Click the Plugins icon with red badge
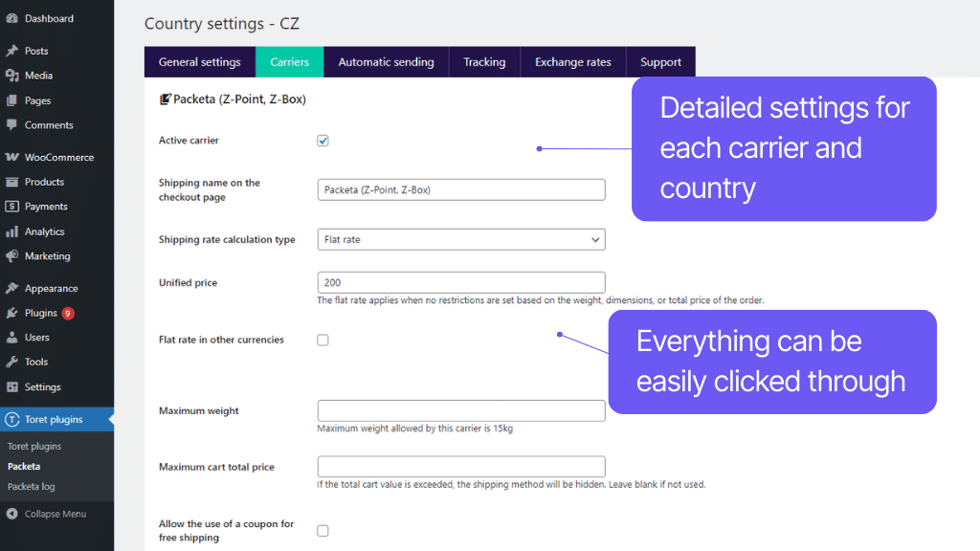The width and height of the screenshot is (980, 551). 11,313
